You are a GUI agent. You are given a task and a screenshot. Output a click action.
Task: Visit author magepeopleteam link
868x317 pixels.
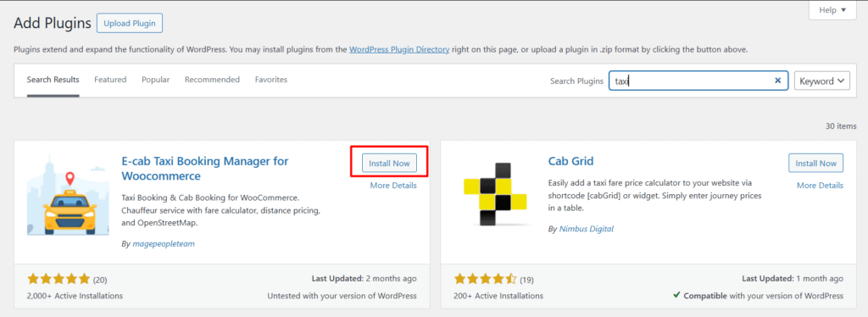pos(164,243)
